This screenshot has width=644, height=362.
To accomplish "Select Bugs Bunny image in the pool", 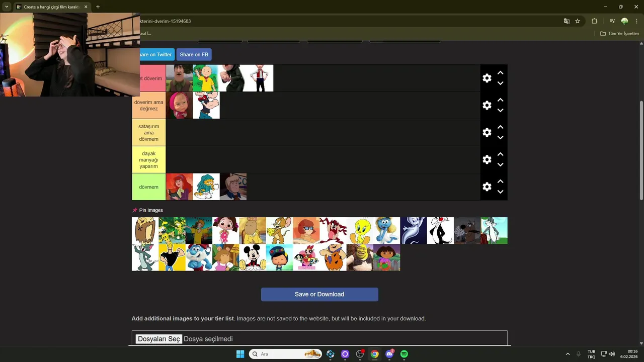I will pos(494,230).
